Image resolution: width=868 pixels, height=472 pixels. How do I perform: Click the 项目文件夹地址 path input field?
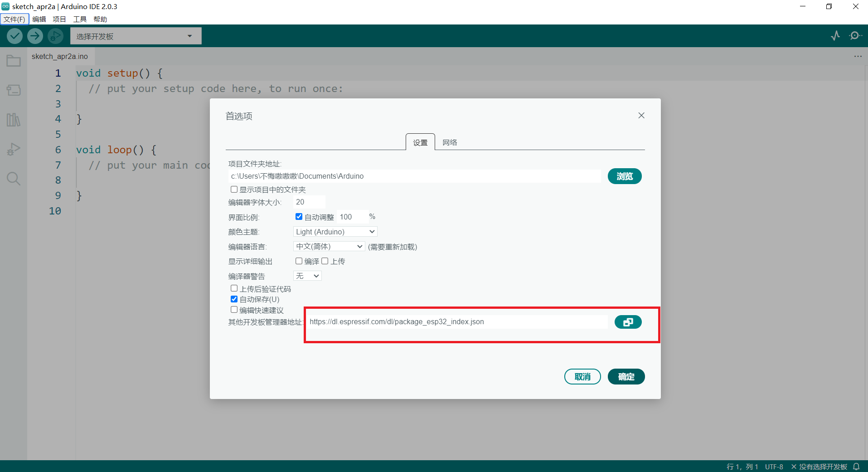[x=414, y=176]
